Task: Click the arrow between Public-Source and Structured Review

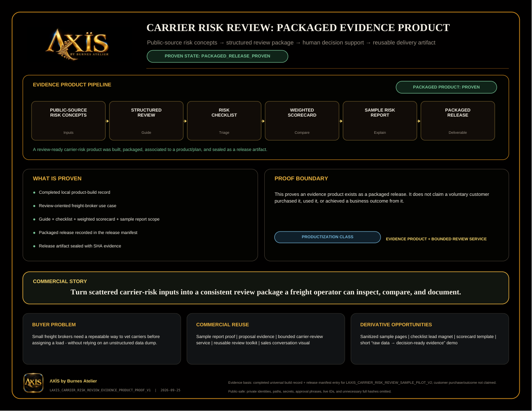Action: (x=107, y=121)
